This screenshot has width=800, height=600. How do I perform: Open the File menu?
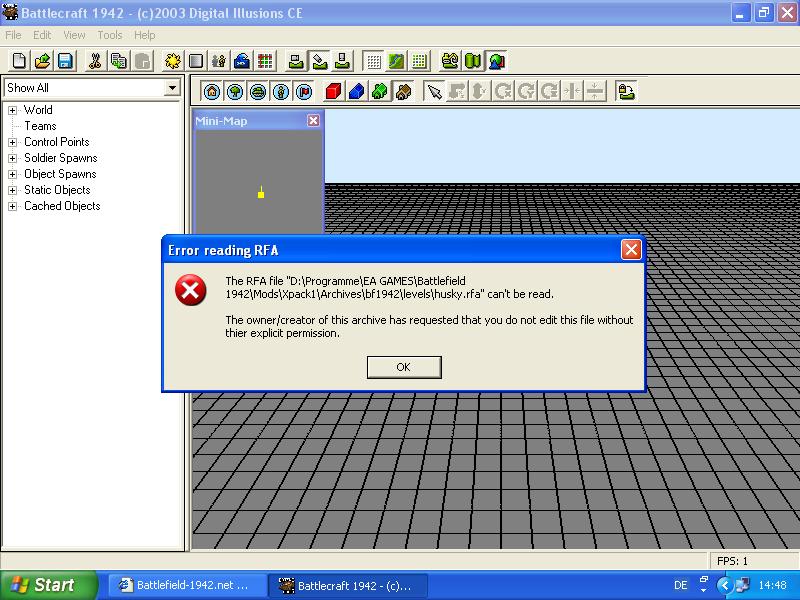point(13,35)
